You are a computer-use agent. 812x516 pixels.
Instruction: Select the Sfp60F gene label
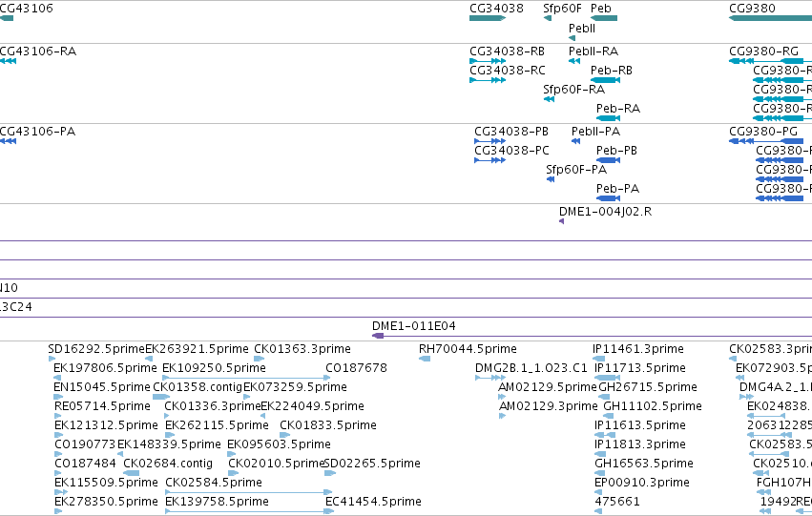[x=562, y=9]
